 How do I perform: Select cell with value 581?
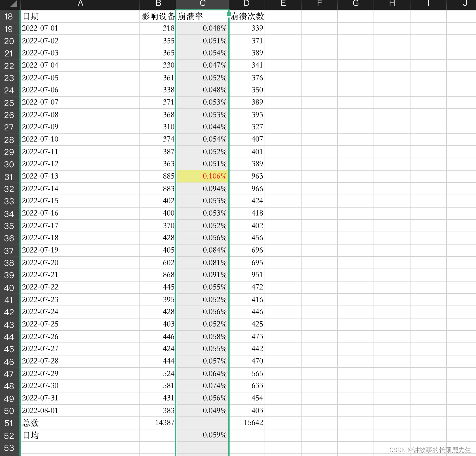(158, 386)
